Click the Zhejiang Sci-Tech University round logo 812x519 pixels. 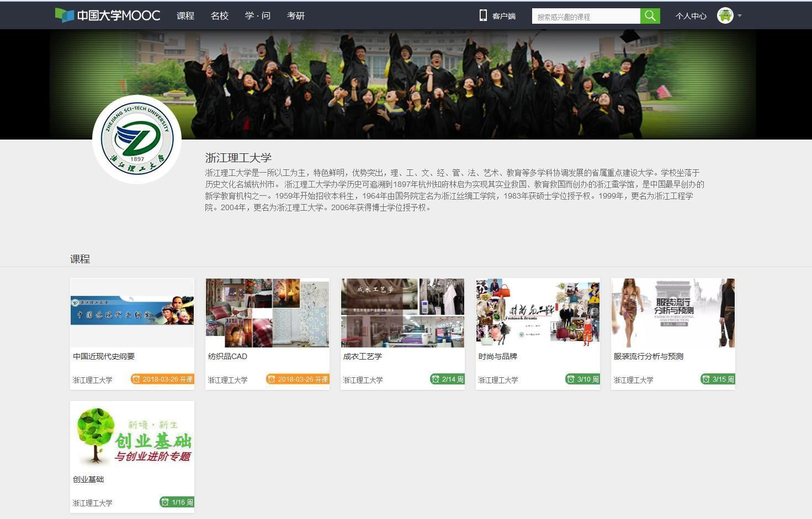137,139
